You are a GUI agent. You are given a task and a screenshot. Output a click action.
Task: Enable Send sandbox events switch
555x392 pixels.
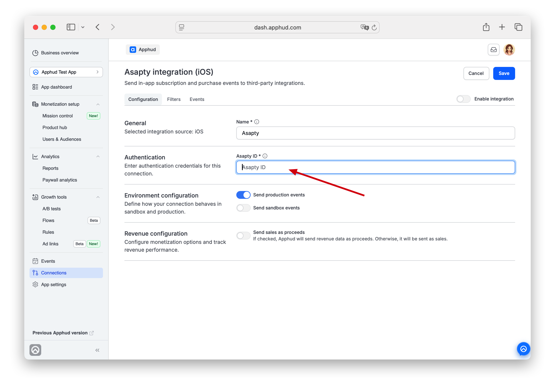(x=243, y=208)
